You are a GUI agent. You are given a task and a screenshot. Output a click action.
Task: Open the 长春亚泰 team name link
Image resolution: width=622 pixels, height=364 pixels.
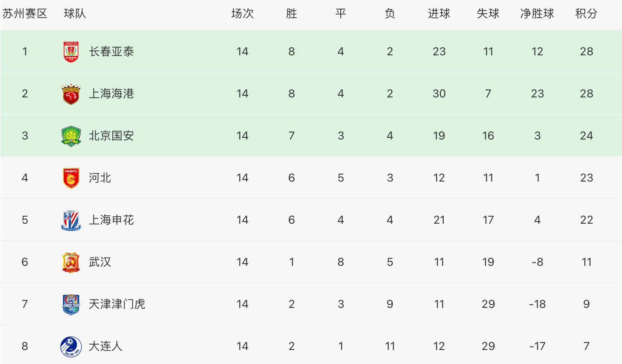pos(112,52)
